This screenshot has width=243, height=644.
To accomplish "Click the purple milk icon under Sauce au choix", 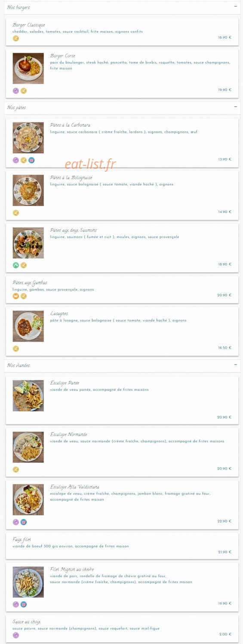I will 16,635.
